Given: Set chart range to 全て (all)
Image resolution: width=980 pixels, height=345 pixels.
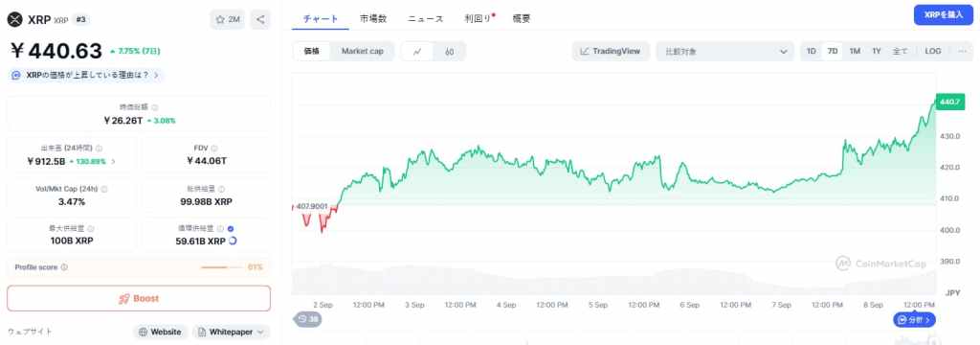Looking at the screenshot, I should [x=900, y=52].
